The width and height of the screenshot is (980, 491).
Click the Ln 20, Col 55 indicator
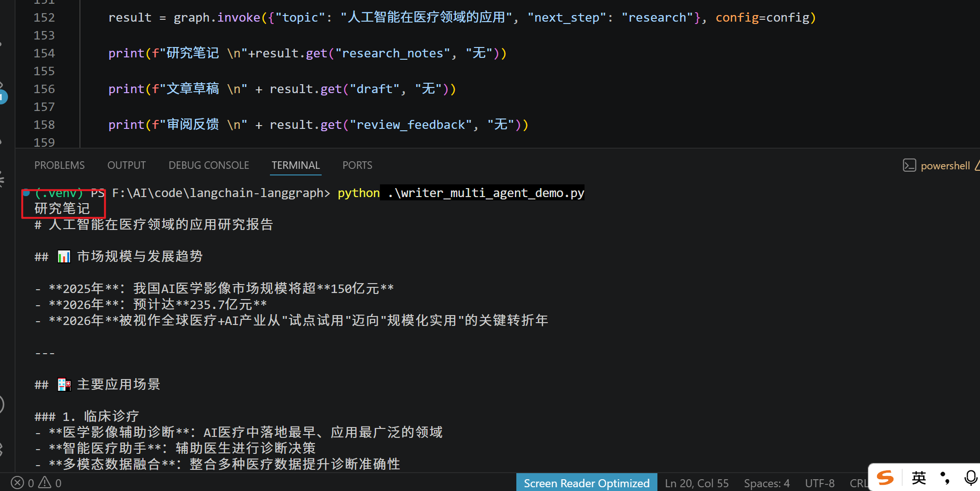click(x=697, y=483)
